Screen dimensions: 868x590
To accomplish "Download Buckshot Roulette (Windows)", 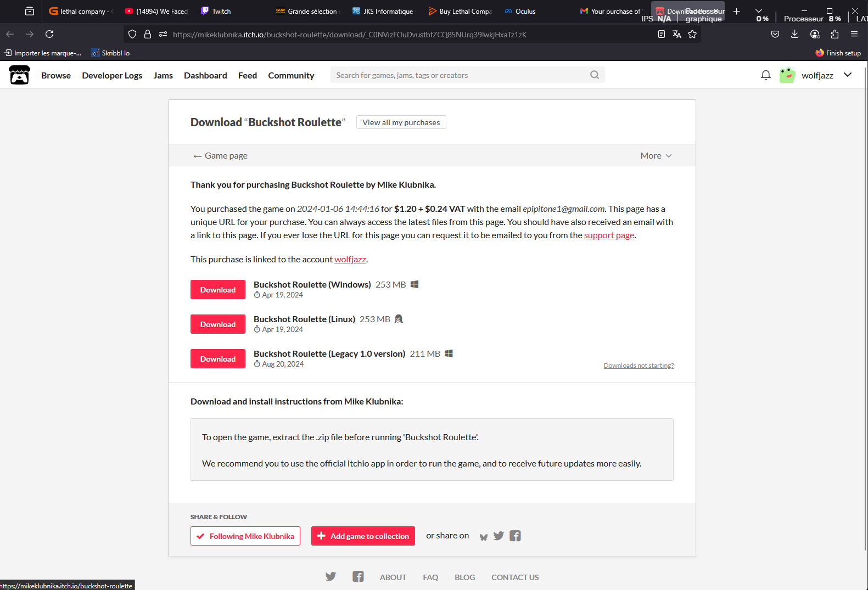I will 218,290.
